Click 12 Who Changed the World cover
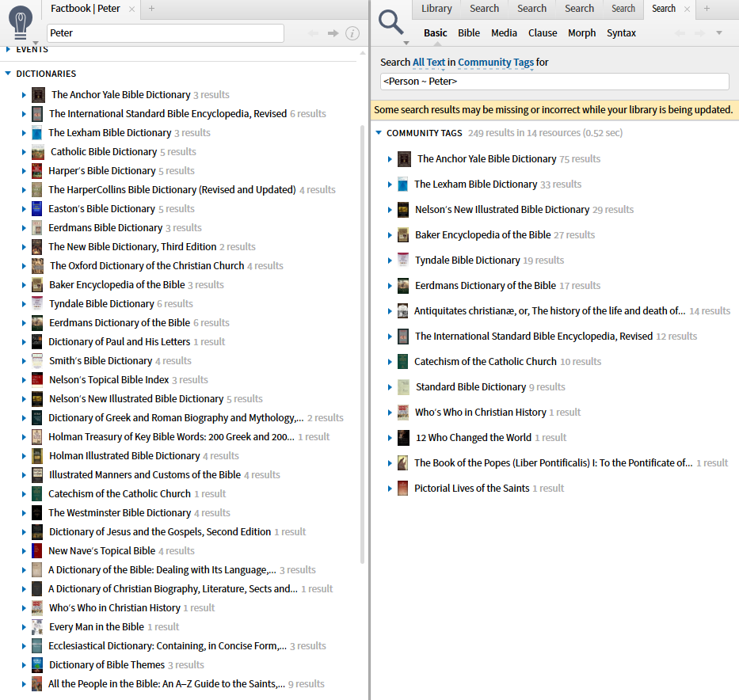The width and height of the screenshot is (739, 700). [x=403, y=438]
